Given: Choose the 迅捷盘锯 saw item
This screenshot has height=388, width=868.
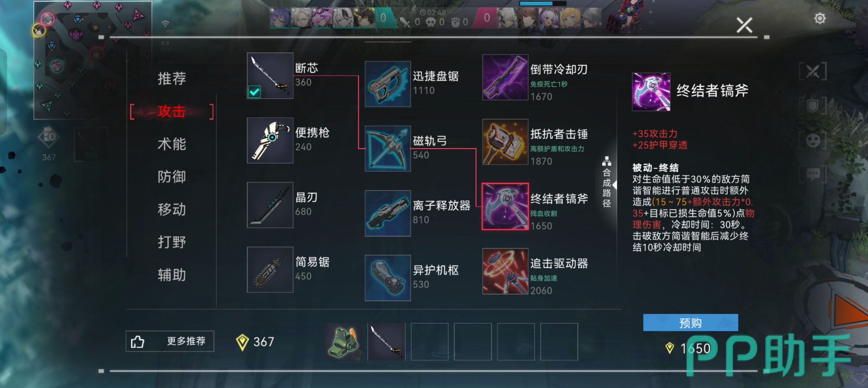Looking at the screenshot, I should pyautogui.click(x=388, y=84).
